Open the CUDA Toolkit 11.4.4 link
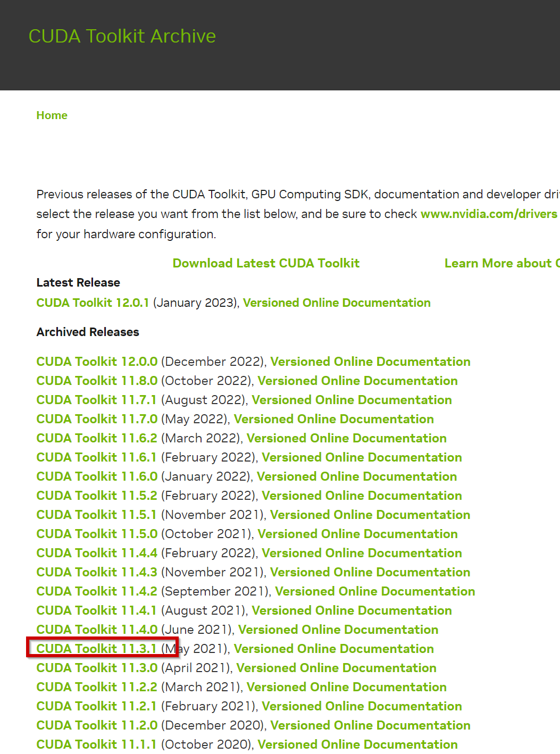The image size is (560, 754). click(97, 553)
